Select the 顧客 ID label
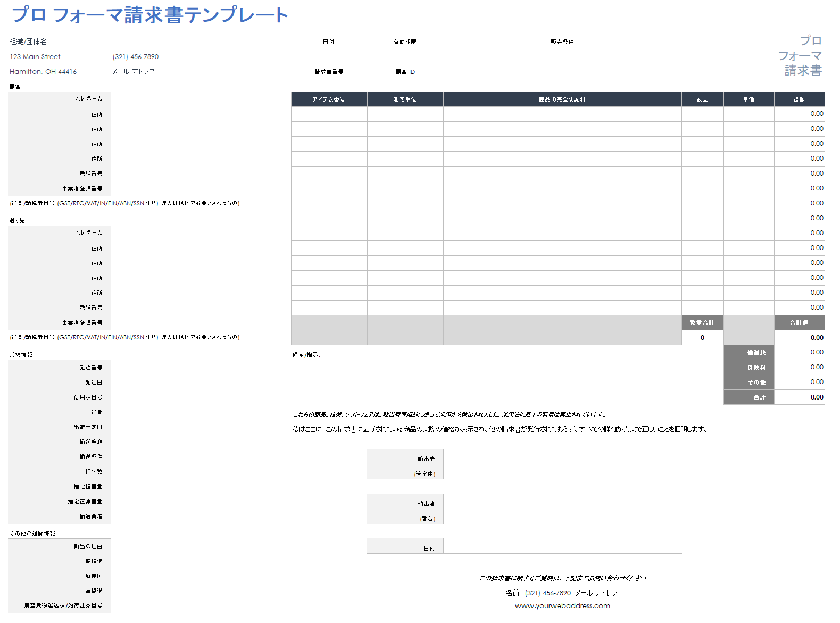Image resolution: width=840 pixels, height=623 pixels. click(405, 71)
